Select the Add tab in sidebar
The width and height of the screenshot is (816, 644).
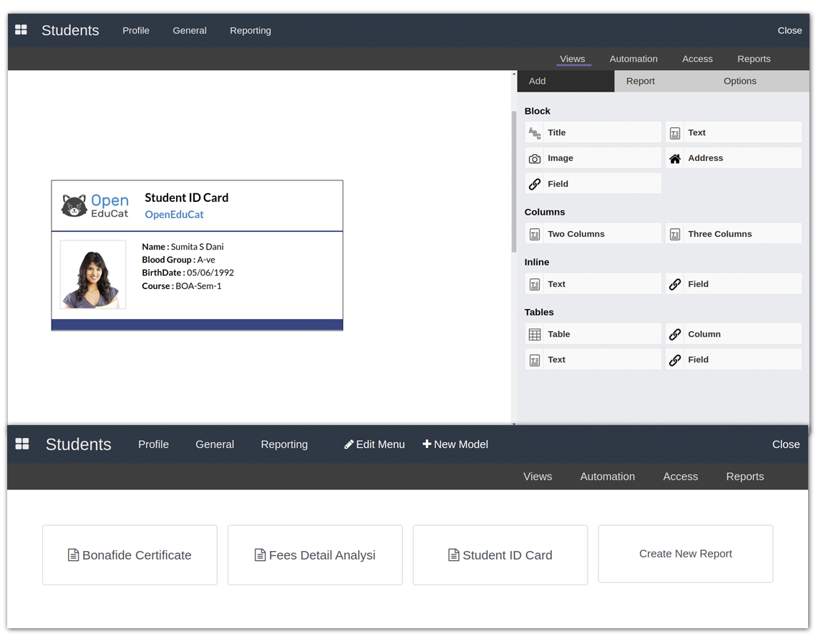coord(538,81)
